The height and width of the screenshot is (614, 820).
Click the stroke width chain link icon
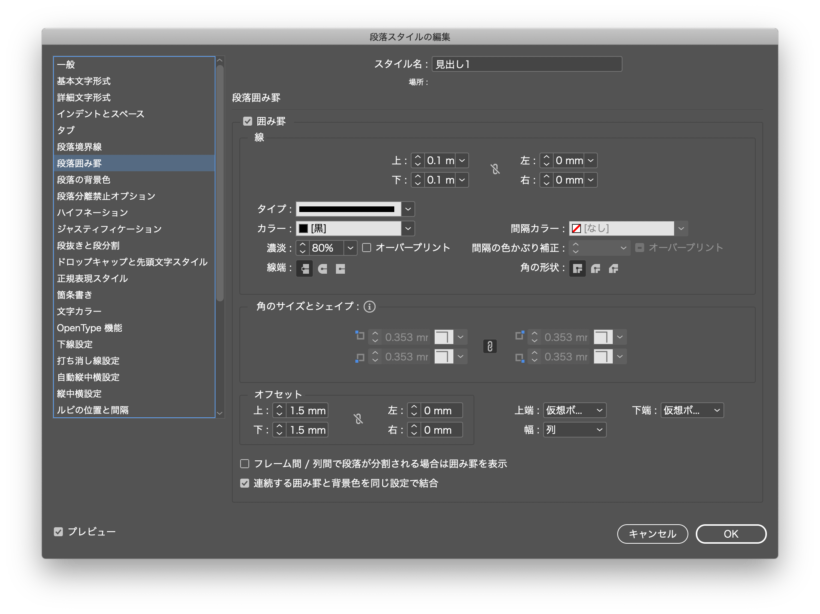494,170
